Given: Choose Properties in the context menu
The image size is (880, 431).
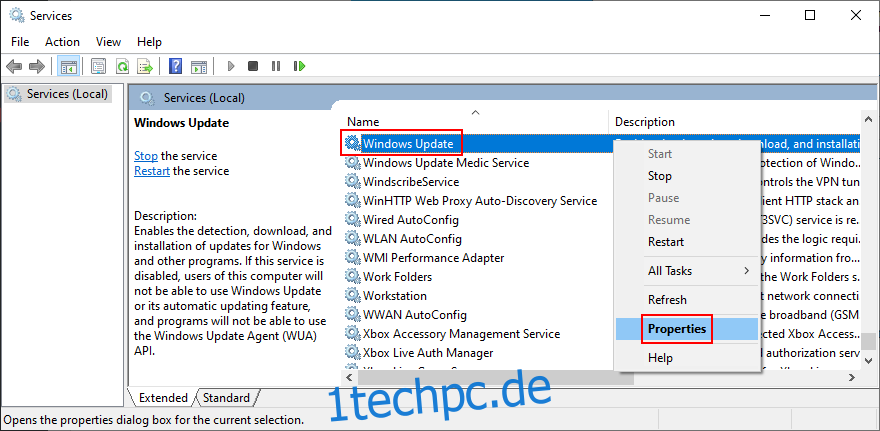Looking at the screenshot, I should pyautogui.click(x=688, y=328).
